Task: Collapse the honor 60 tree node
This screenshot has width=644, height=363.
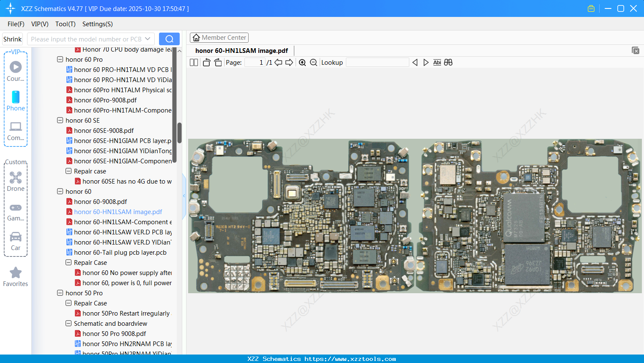Action: click(60, 192)
